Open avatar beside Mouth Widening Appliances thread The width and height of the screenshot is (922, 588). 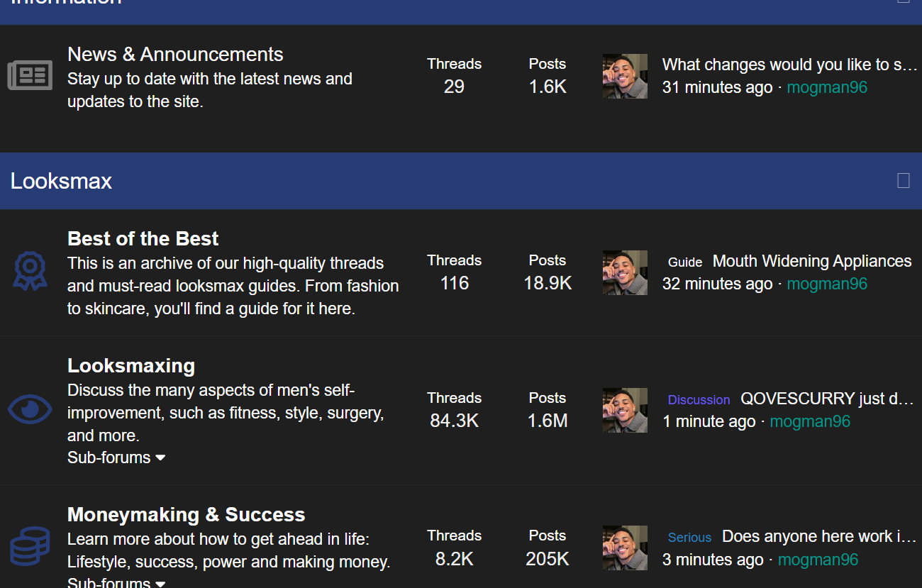(625, 272)
